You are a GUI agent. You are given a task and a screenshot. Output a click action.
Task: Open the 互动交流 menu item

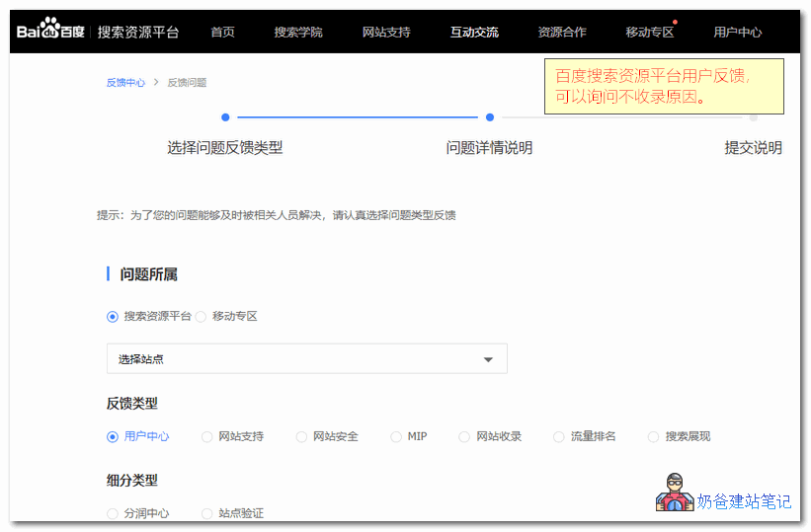474,32
